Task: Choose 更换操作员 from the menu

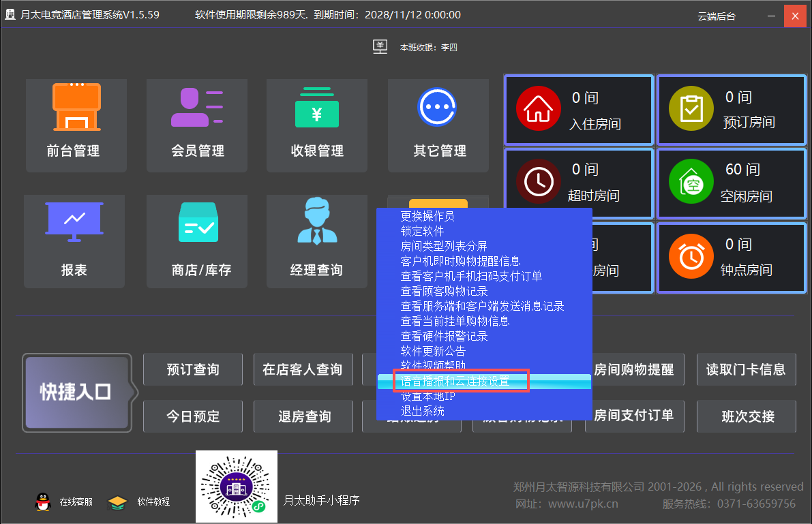Action: click(427, 217)
